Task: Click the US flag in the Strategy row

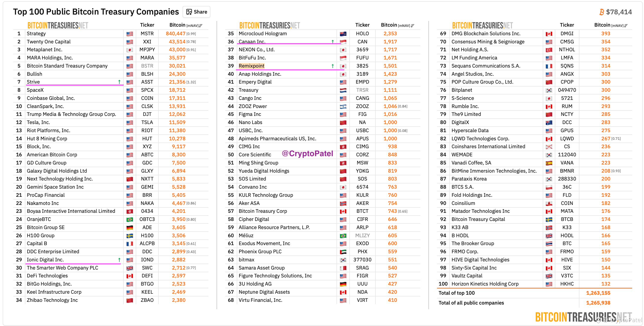Action: point(130,34)
